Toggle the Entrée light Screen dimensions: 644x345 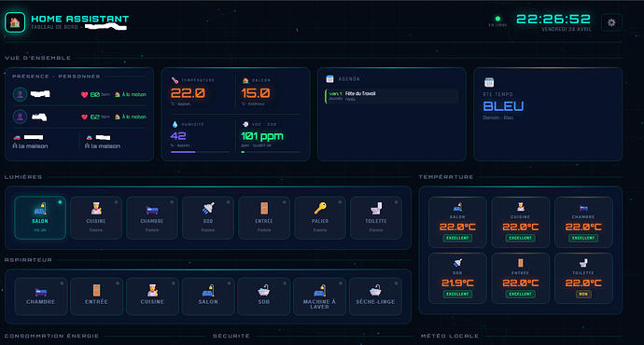point(264,218)
